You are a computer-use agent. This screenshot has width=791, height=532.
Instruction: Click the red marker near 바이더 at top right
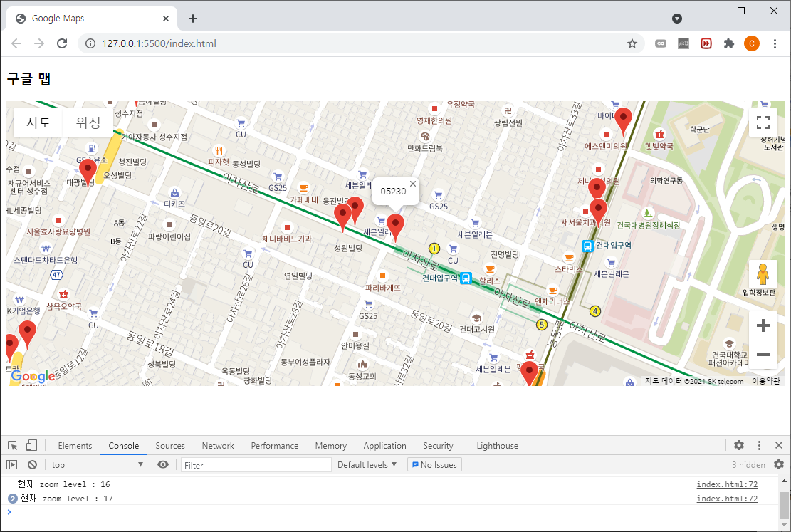tap(623, 121)
